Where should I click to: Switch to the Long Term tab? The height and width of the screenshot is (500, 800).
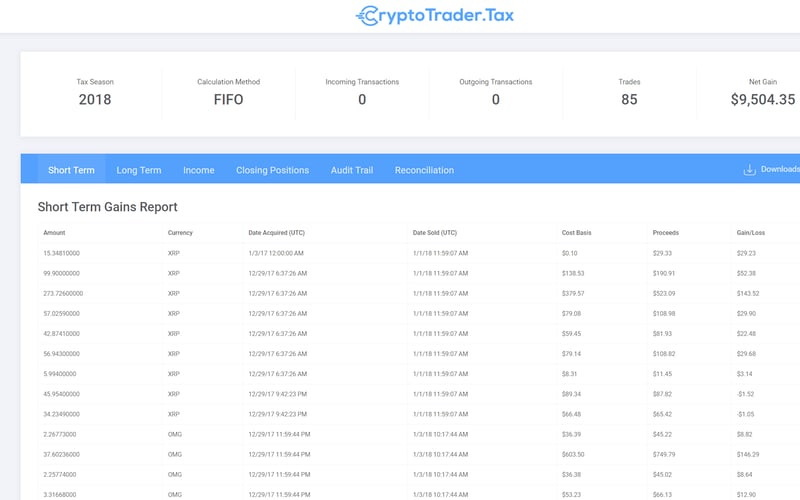coord(139,170)
